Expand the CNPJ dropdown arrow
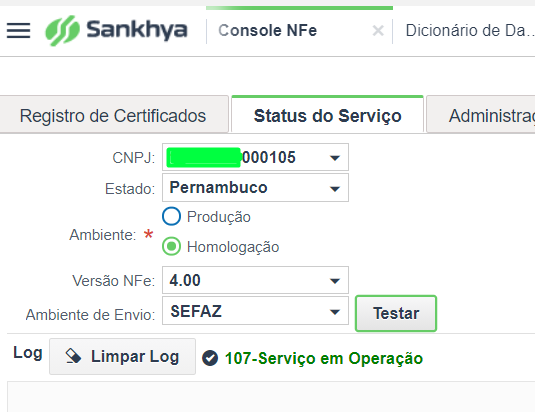 (335, 158)
